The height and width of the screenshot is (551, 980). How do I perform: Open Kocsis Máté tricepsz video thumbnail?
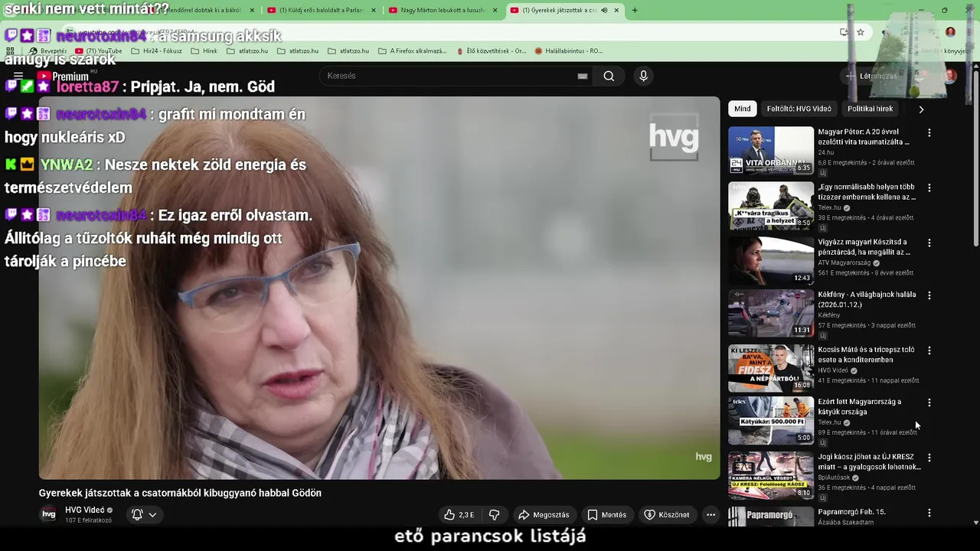(771, 368)
